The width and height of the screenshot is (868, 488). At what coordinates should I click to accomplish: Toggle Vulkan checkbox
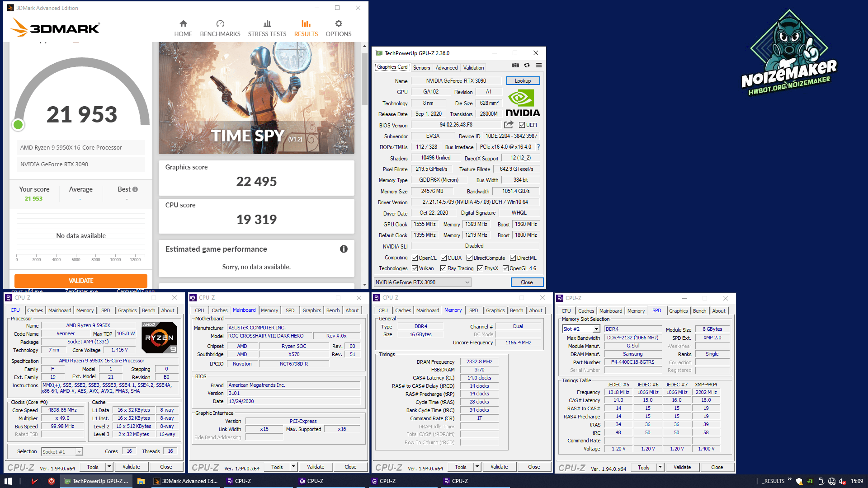click(x=415, y=268)
